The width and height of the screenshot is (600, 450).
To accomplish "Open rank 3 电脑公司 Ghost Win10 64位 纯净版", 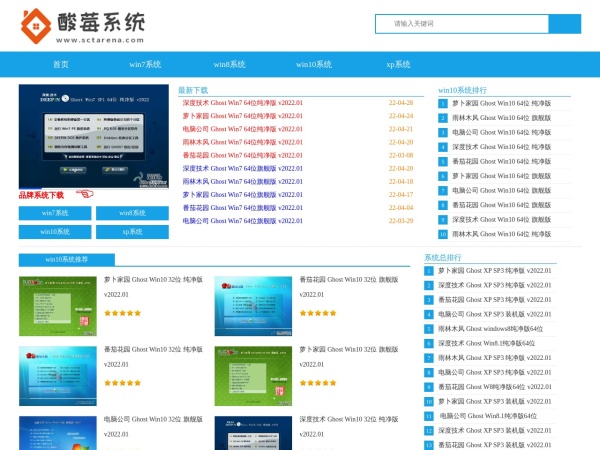I will tap(502, 132).
